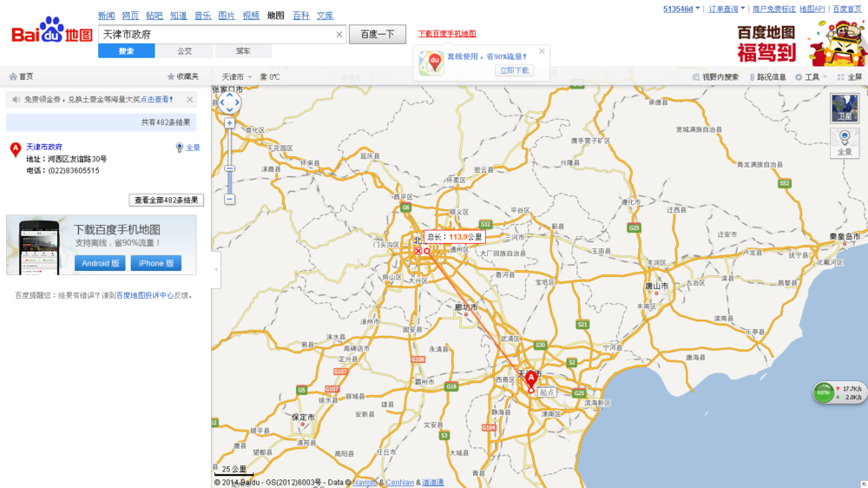The image size is (868, 488).
Task: Click the zoom slider handle
Action: pyautogui.click(x=230, y=168)
